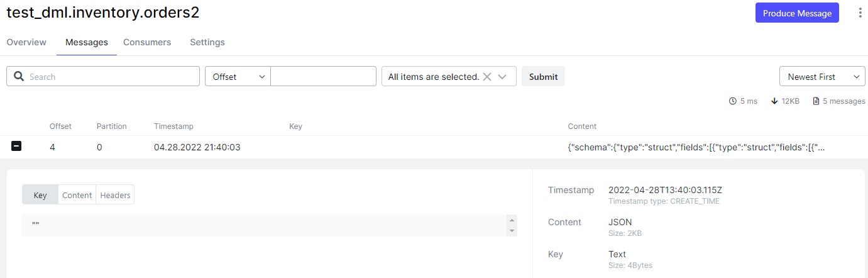This screenshot has width=868, height=278.
Task: Click the messages count document icon
Action: (x=816, y=101)
